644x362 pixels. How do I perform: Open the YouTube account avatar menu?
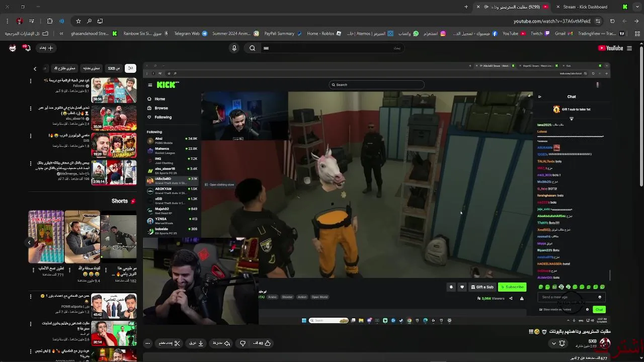(13, 48)
